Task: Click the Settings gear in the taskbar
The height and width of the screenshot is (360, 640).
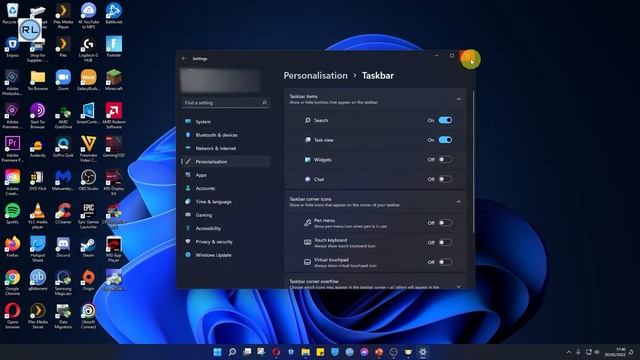Action: coord(423,352)
